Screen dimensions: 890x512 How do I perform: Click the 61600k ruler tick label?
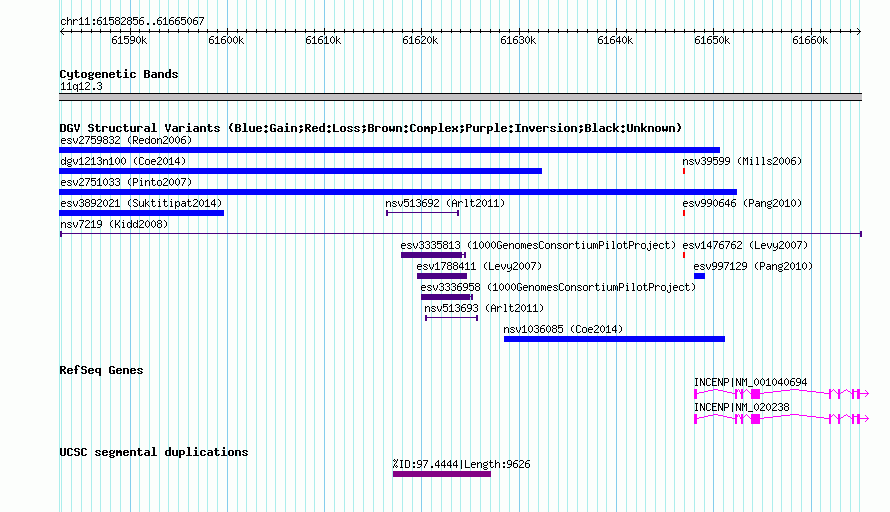[x=226, y=40]
